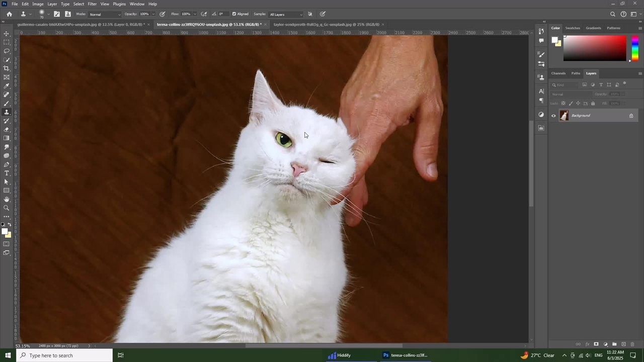Viewport: 644px width, 362px height.
Task: Expand the Sample dropdown showing All Layers
Action: point(286,14)
